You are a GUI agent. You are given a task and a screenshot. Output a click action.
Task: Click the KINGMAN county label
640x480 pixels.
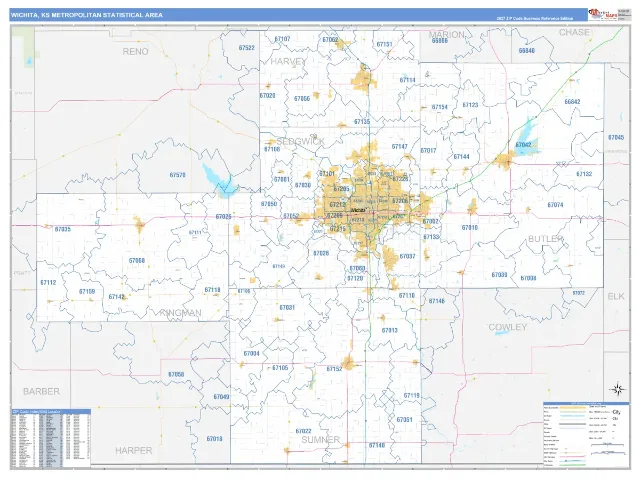point(180,313)
